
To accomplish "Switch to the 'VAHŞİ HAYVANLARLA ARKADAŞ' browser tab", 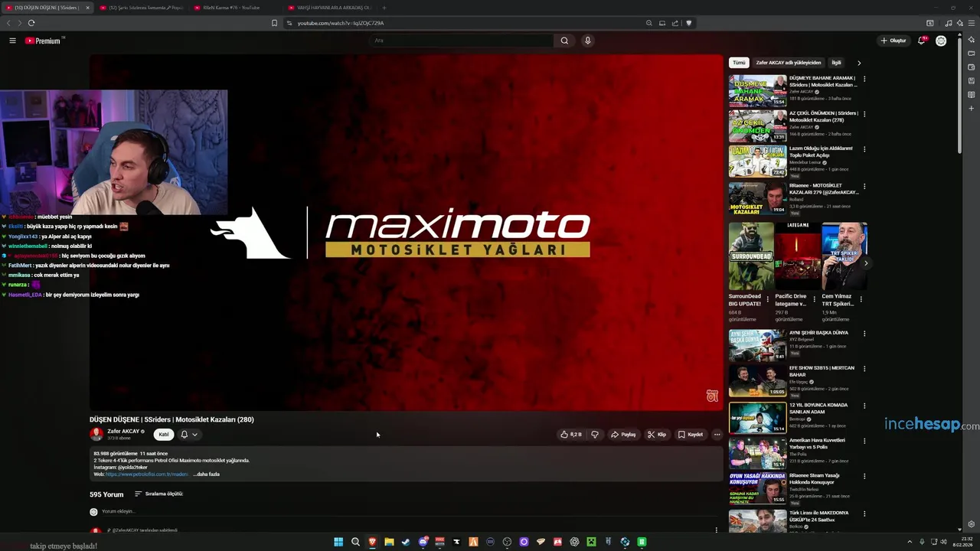I will 330,8.
